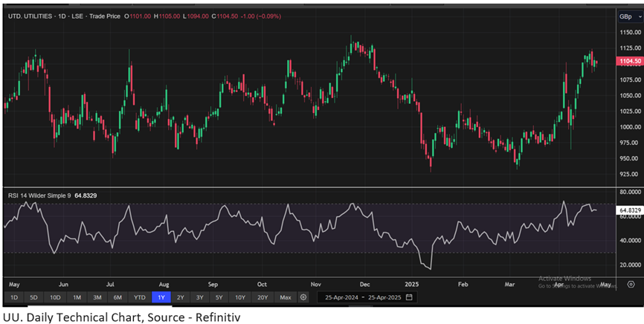Viewport: 644px width, 324px height.
Task: Select the 20Y time range
Action: pyautogui.click(x=263, y=297)
